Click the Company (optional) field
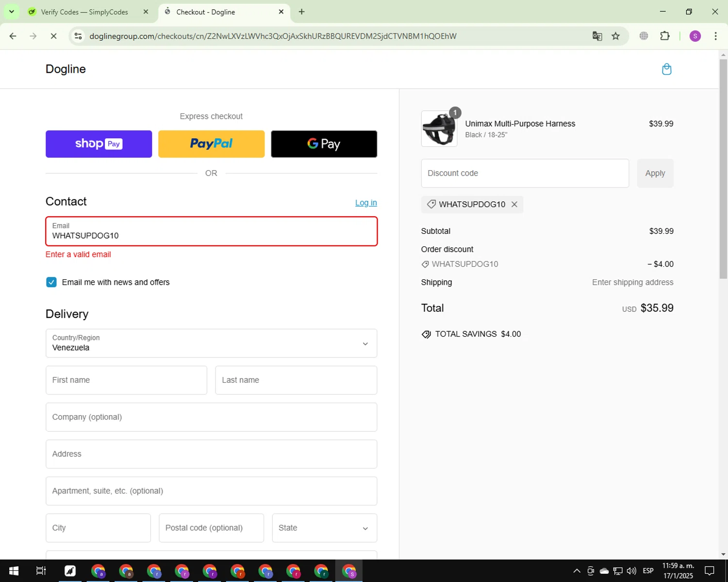 211,417
